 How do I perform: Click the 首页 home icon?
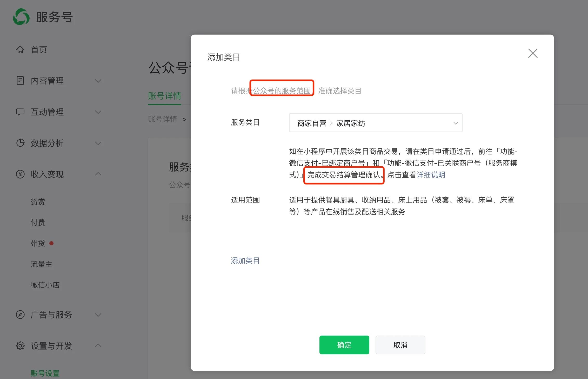coord(20,49)
